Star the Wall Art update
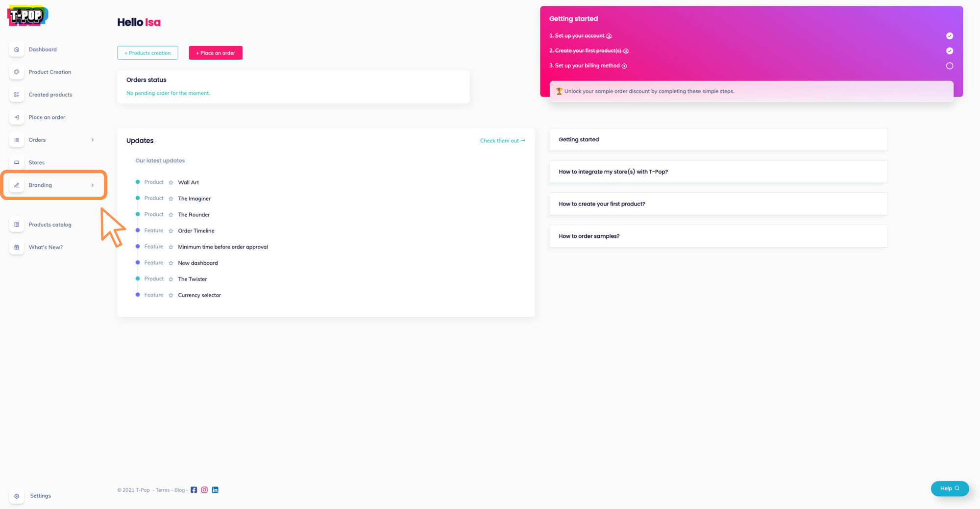The image size is (980, 509). click(x=171, y=182)
